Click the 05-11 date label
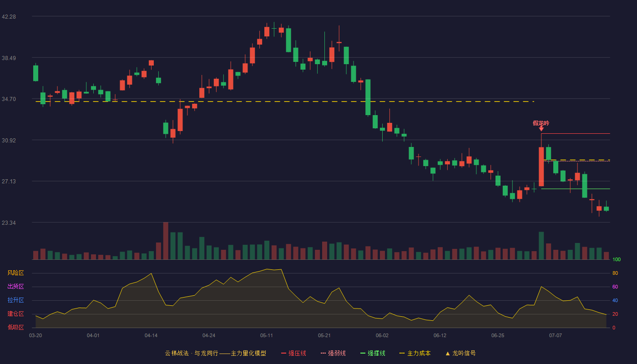Image resolution: width=637 pixels, height=364 pixels. [x=267, y=335]
